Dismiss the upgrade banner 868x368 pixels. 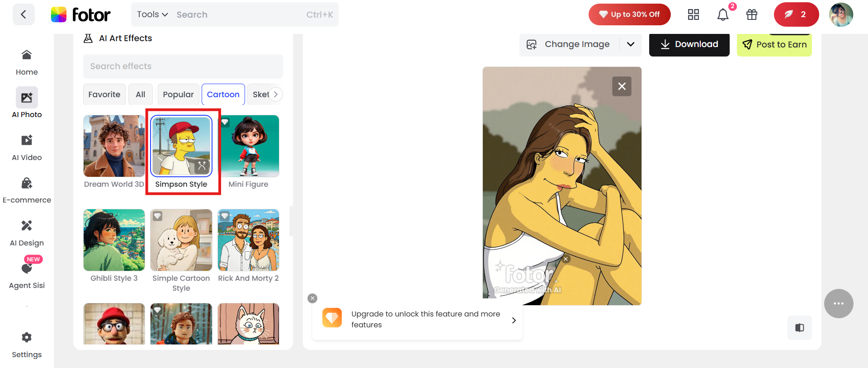312,298
